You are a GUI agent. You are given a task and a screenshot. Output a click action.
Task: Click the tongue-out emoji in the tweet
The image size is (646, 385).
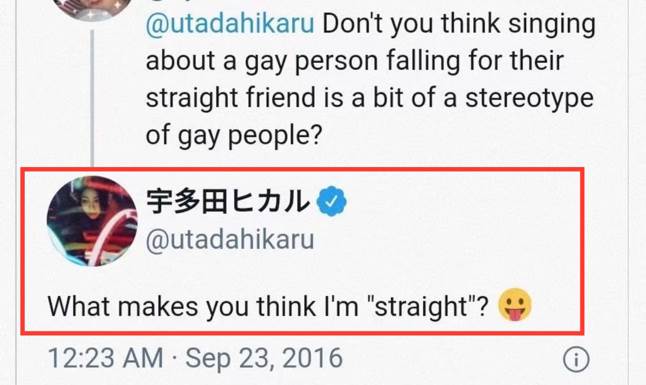(x=515, y=305)
